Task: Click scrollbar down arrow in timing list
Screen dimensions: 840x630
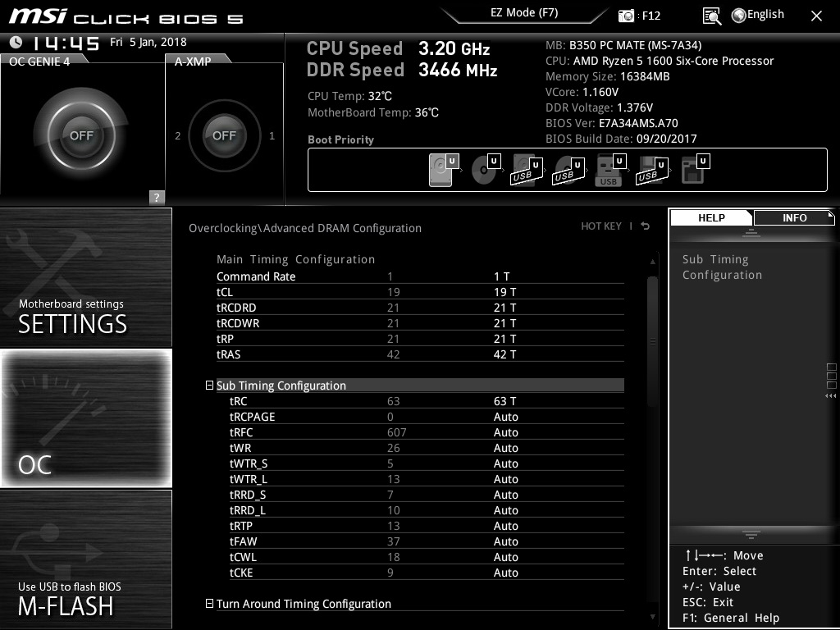Action: pyautogui.click(x=652, y=617)
